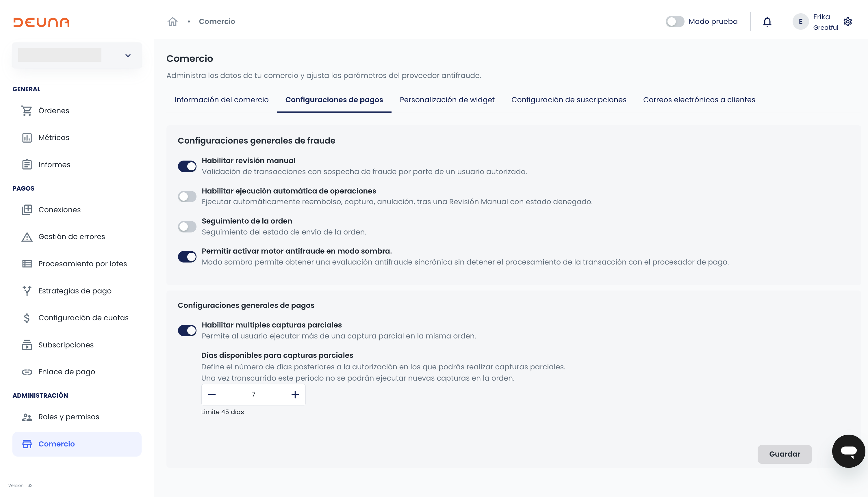Open the live chat bubble
868x497 pixels.
coord(848,451)
